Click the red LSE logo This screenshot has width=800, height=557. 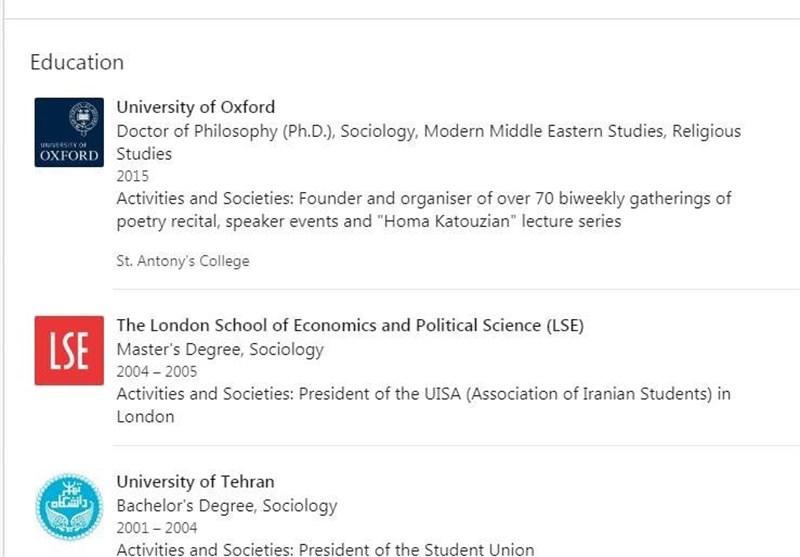click(x=69, y=350)
